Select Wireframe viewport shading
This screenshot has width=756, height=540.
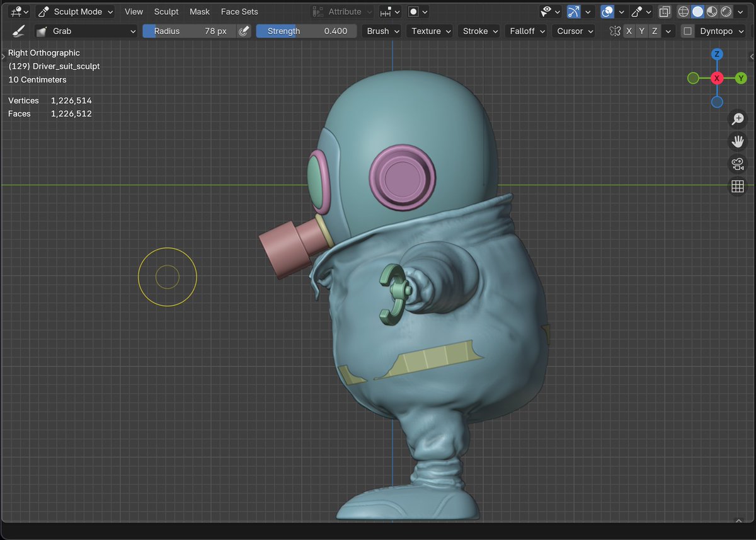click(x=683, y=11)
